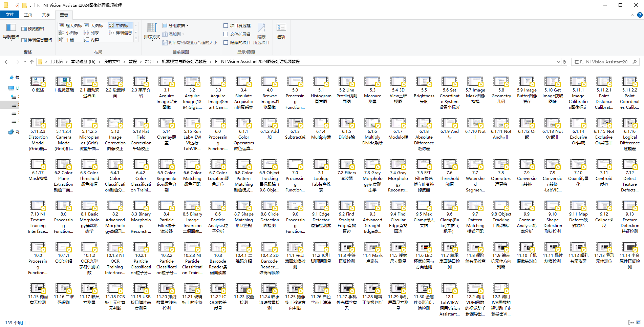Image resolution: width=644 pixels, height=327 pixels.
Task: Collapse the ribbon with the chevron
Action: point(632,15)
